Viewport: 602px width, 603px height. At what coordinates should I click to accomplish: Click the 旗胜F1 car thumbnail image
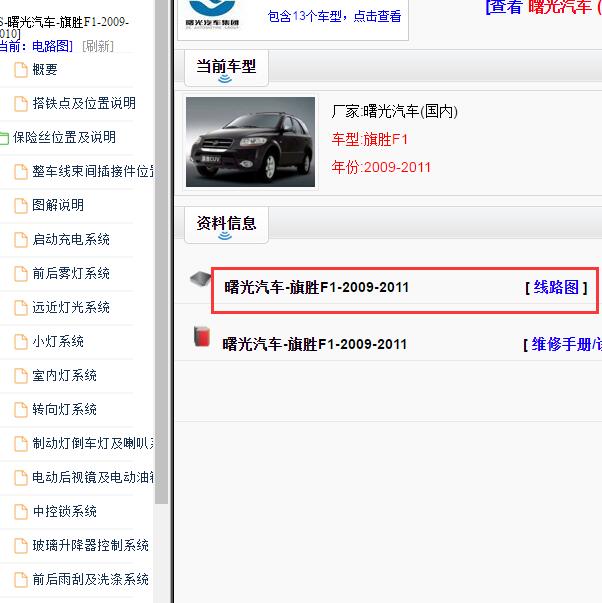[250, 142]
